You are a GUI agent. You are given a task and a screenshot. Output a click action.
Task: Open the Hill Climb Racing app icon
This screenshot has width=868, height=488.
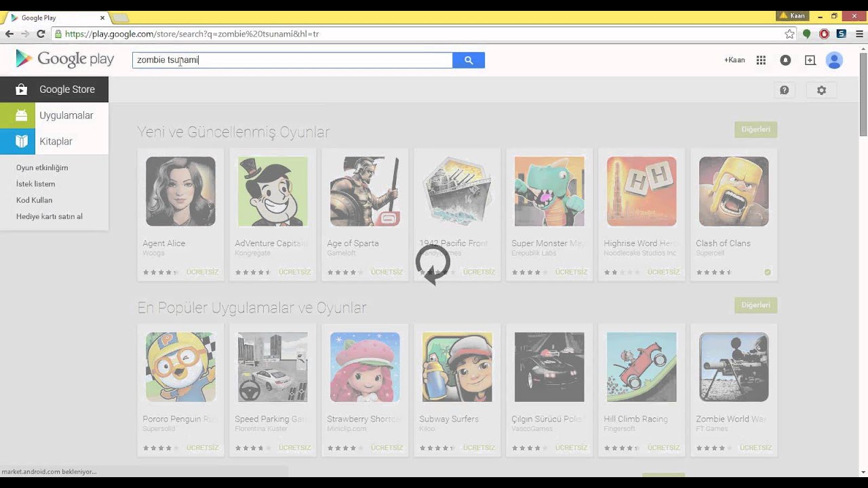point(642,367)
